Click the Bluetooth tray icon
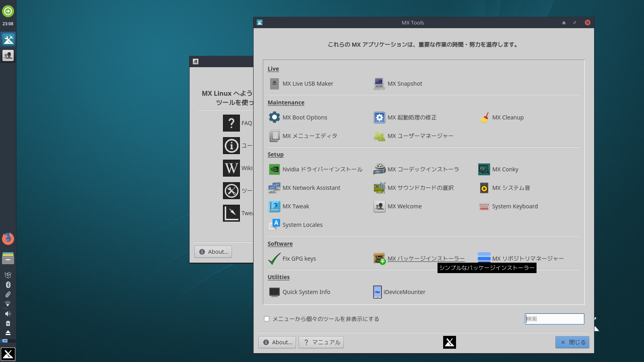 coord(8,285)
